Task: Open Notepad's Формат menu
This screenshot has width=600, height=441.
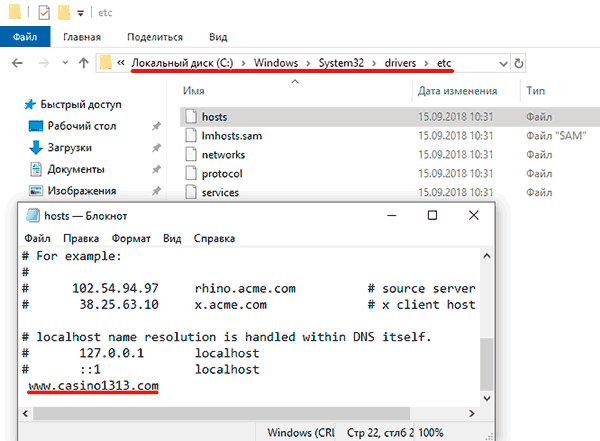Action: [x=131, y=238]
